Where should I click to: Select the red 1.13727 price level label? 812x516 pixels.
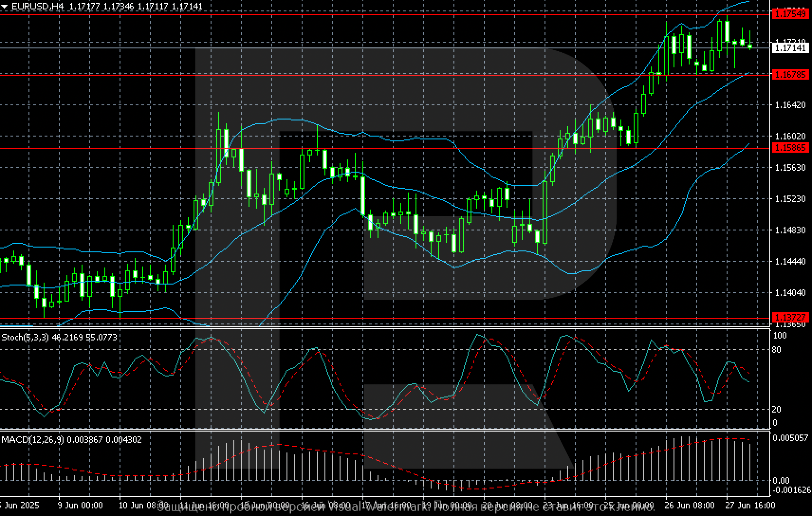(x=790, y=317)
